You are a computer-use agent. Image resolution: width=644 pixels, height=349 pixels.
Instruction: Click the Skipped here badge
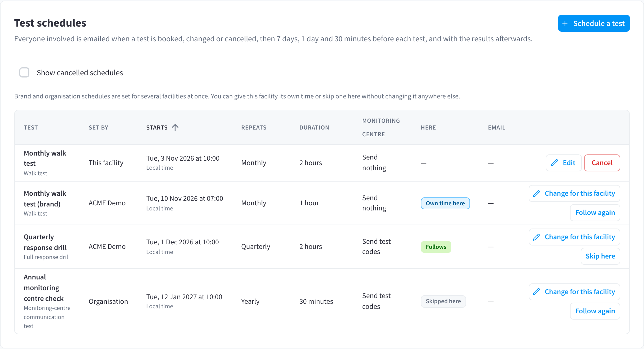(x=443, y=301)
